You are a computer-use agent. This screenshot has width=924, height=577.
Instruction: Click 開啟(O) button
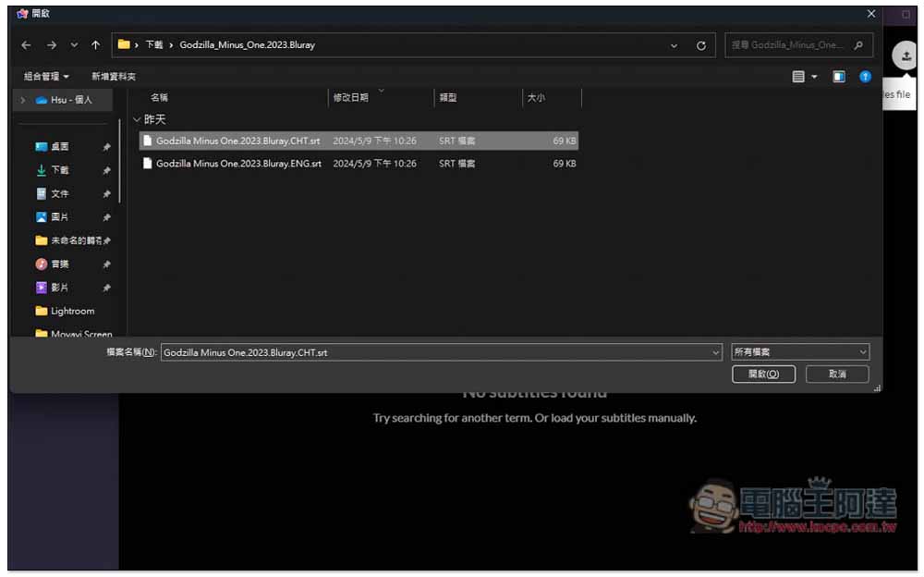click(x=763, y=374)
